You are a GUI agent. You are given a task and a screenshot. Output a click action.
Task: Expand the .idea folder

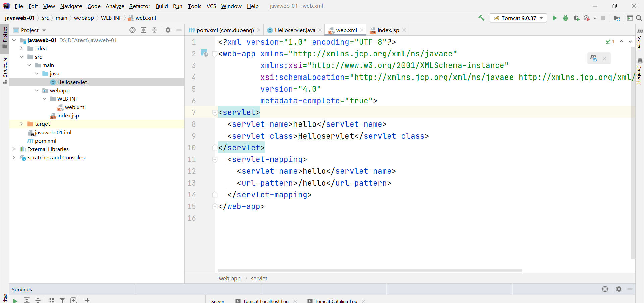point(21,48)
